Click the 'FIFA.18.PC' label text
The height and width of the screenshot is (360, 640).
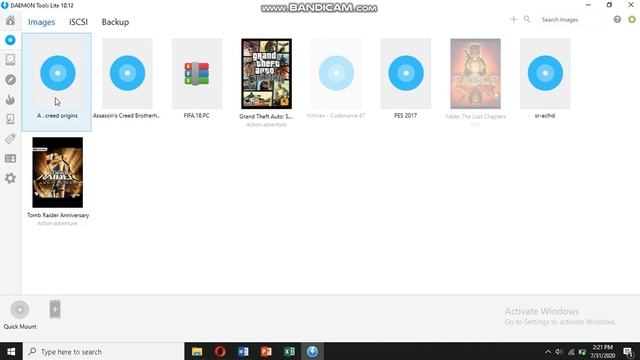[197, 116]
